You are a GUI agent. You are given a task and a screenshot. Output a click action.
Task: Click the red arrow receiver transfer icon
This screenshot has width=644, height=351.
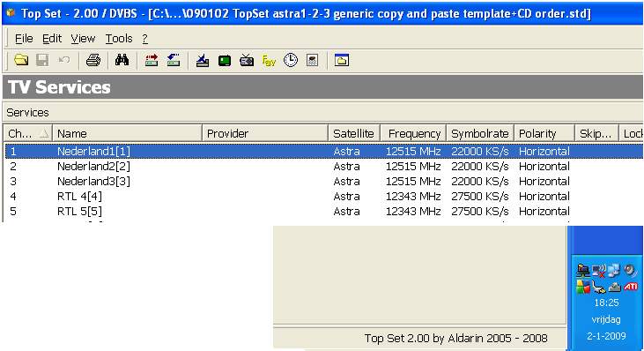[152, 61]
